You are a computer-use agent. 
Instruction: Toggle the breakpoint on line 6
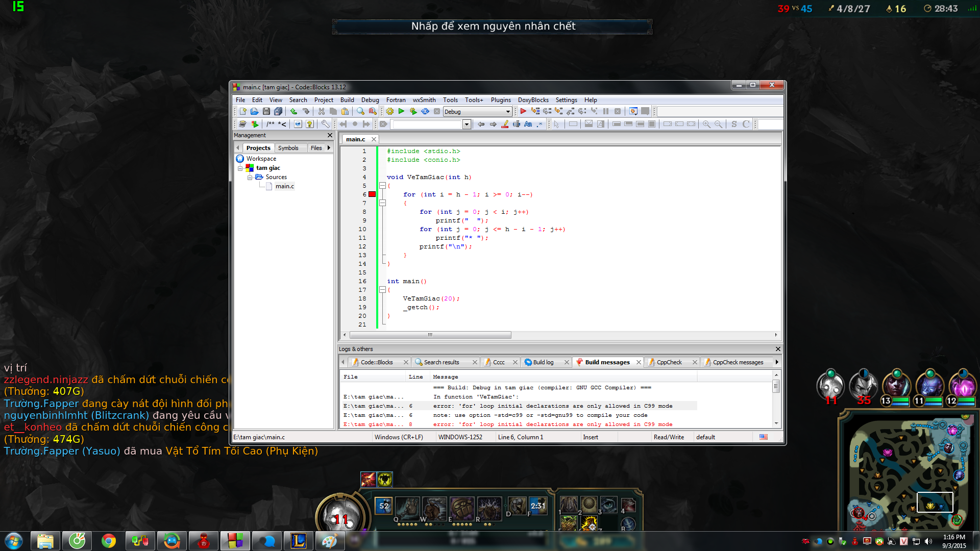pos(372,194)
